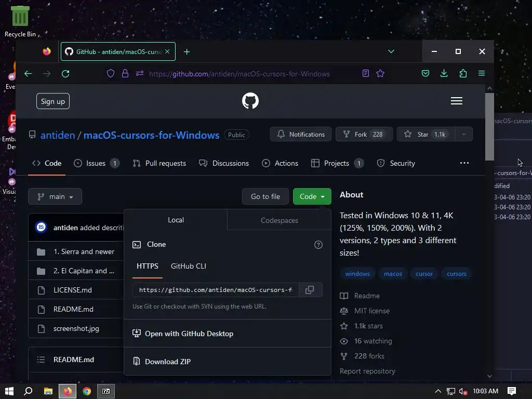
Task: Click the muted volume tray icon
Action: click(x=463, y=392)
